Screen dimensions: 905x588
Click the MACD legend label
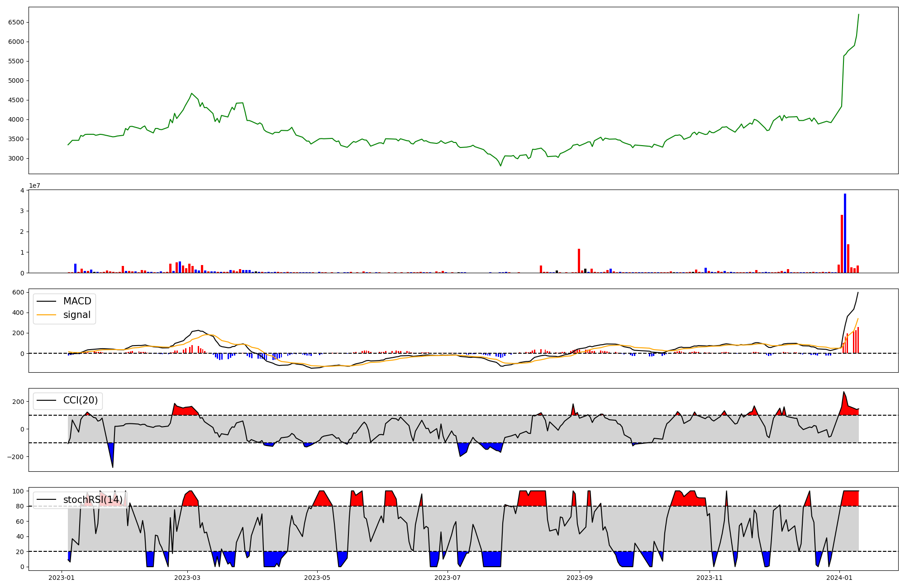click(77, 301)
